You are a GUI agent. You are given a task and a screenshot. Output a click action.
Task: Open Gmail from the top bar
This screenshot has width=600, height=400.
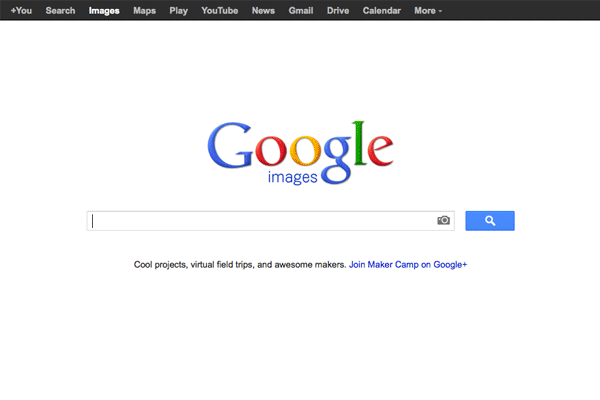tap(301, 11)
